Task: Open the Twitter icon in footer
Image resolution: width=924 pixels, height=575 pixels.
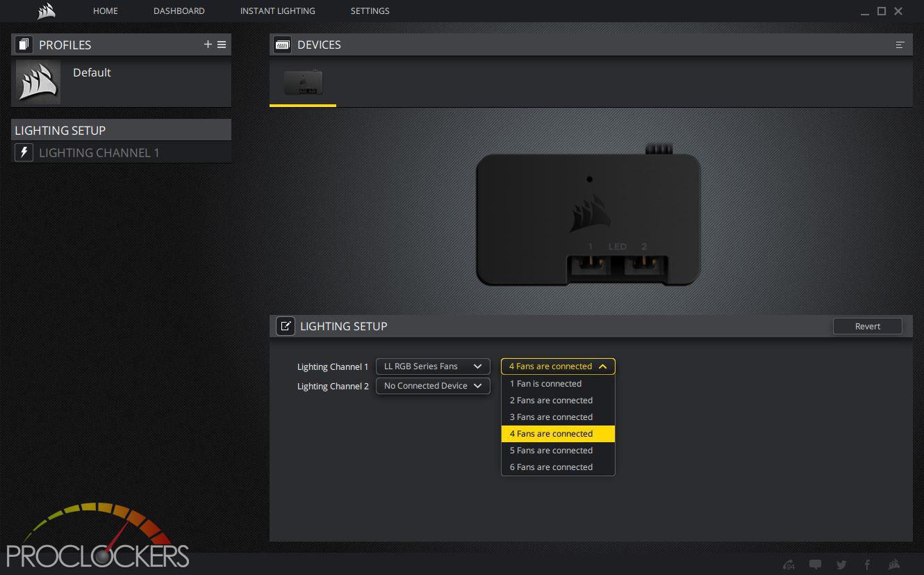Action: pyautogui.click(x=841, y=565)
